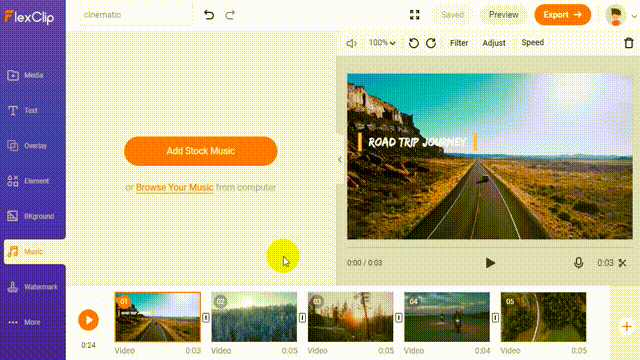Add transition between clips 02 and 03
This screenshot has width=640, height=360.
(x=302, y=317)
